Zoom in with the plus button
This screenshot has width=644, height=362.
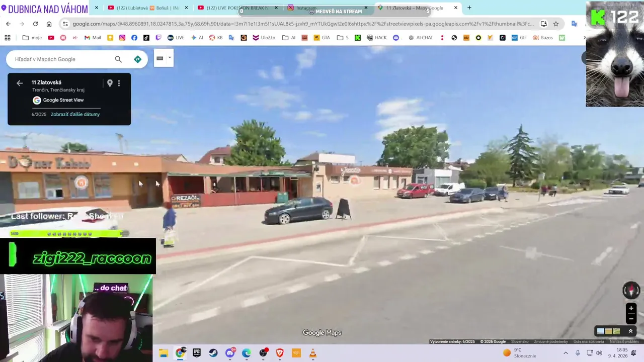[631, 308]
